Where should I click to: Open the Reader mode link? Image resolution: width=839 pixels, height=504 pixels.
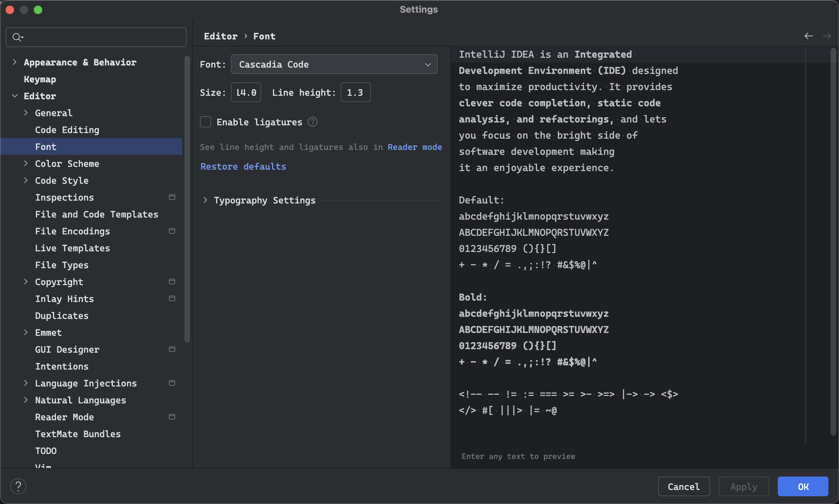[415, 147]
